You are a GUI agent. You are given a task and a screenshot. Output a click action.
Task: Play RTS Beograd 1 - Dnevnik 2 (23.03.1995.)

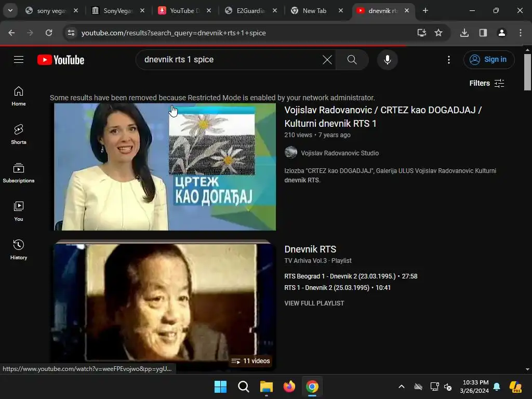351,276
